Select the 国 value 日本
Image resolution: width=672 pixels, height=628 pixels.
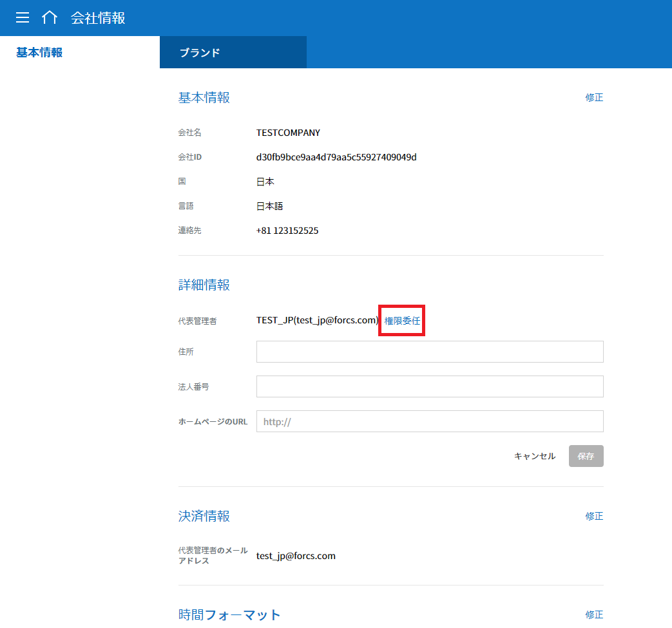(265, 182)
